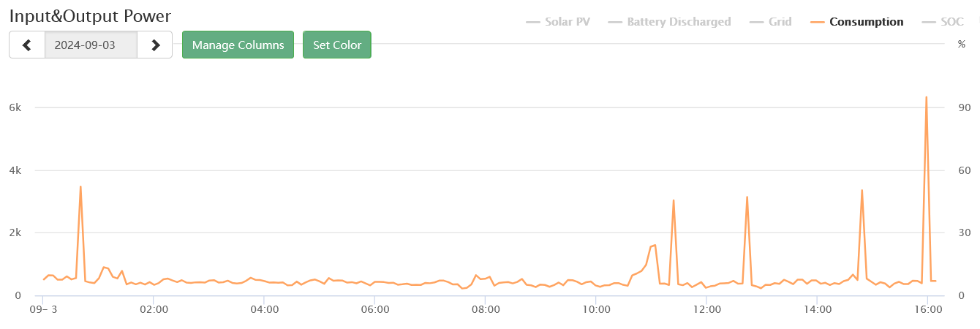Image resolution: width=980 pixels, height=329 pixels.
Task: Click the first consumption spike after midnight
Action: point(80,187)
